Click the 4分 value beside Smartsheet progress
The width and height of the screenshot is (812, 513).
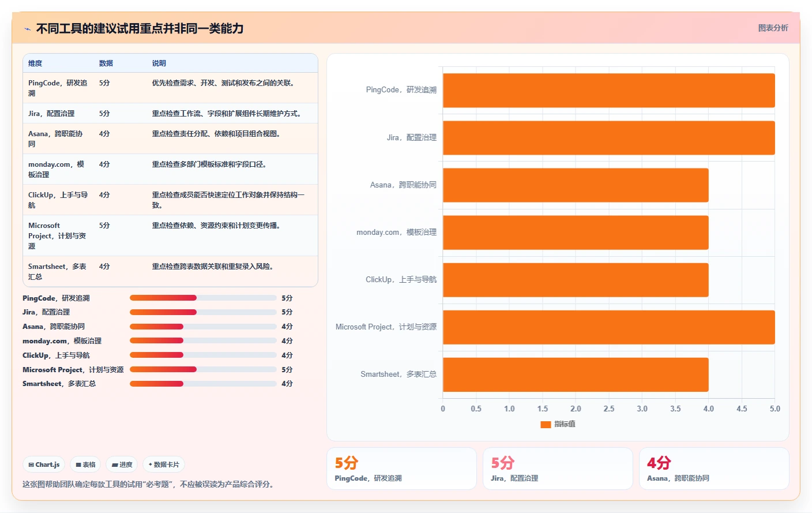tap(287, 384)
